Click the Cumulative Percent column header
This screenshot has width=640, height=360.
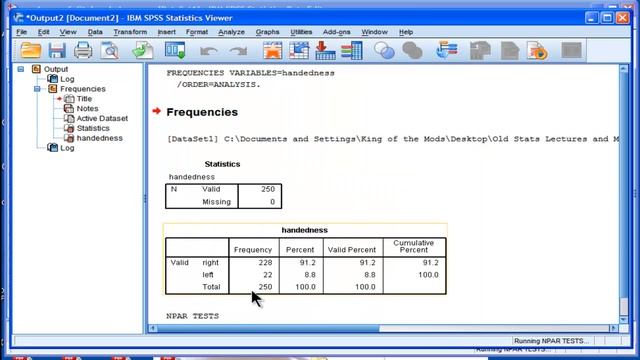[x=413, y=246]
